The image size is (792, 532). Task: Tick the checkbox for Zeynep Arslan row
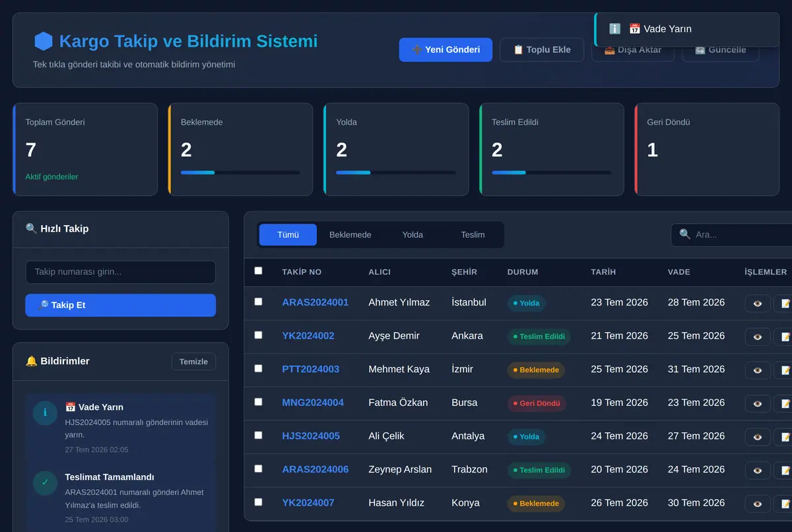tap(258, 469)
